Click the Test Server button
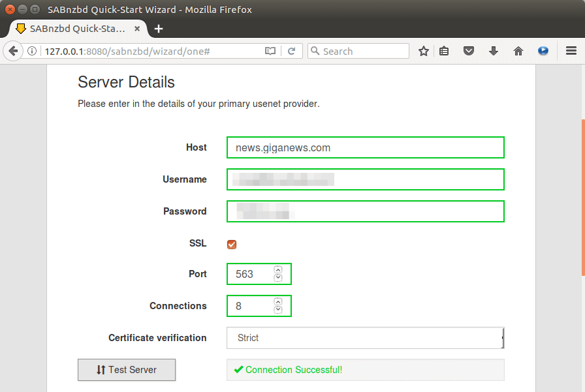The width and height of the screenshot is (585, 392). point(127,370)
